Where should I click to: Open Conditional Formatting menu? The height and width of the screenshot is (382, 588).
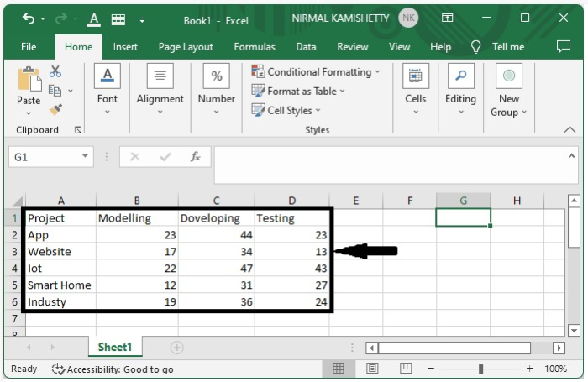[316, 71]
